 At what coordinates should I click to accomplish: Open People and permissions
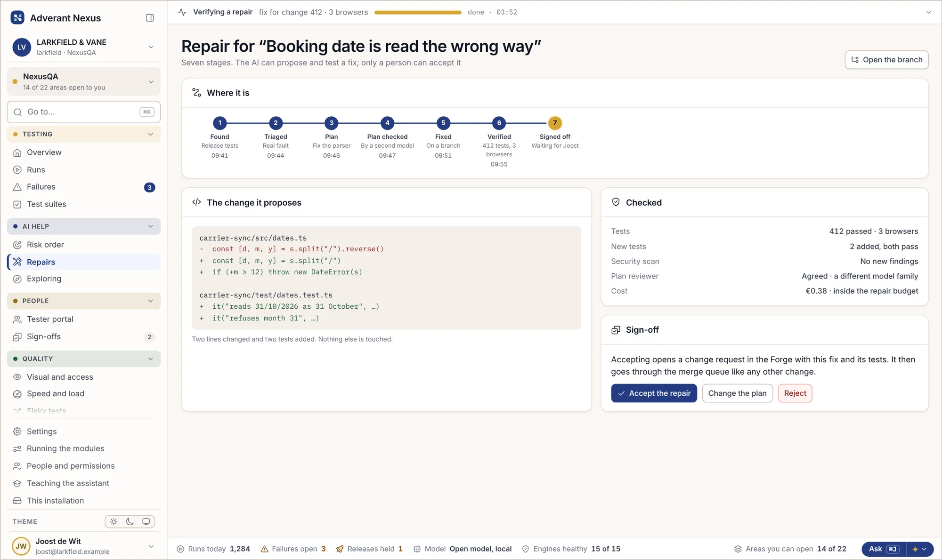(x=84, y=466)
